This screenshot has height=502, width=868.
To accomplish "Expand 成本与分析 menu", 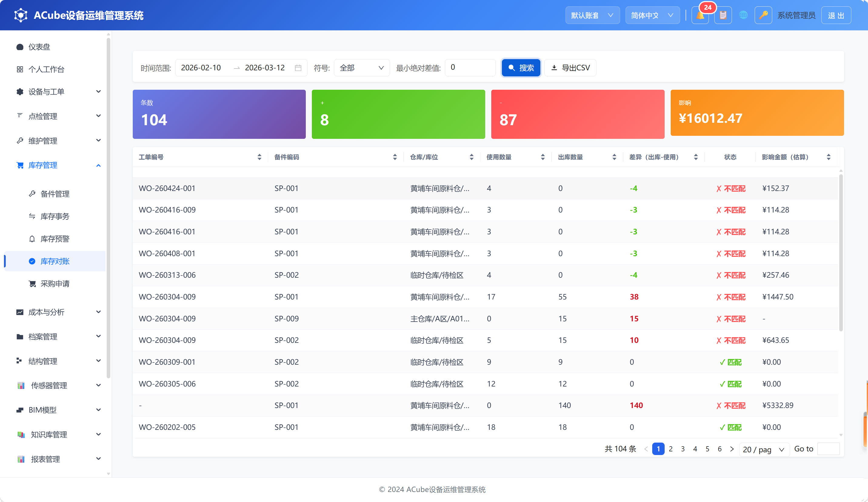I will tap(55, 312).
